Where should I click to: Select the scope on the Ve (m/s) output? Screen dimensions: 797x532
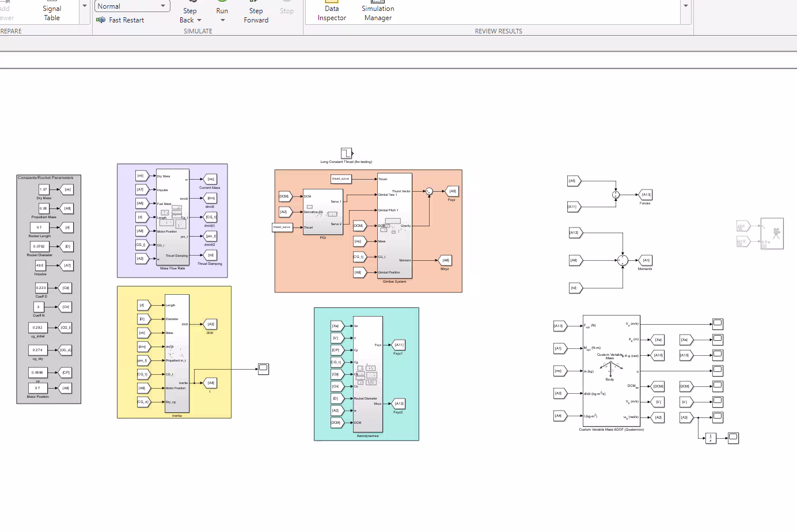pyautogui.click(x=718, y=324)
